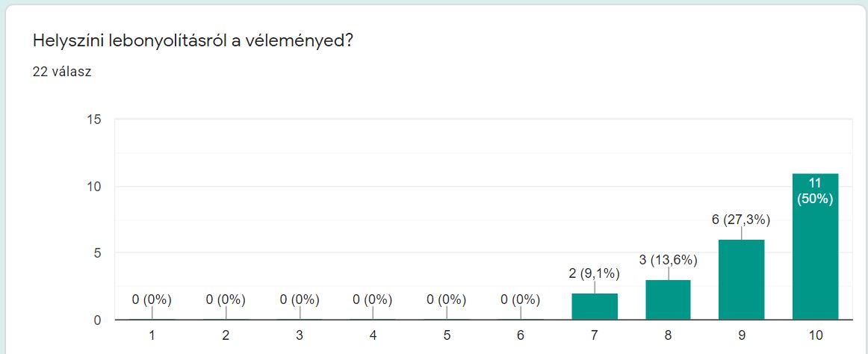
Task: Click the question title "Helyszíni lebonyolításról a véleményed?"
Action: [x=193, y=40]
